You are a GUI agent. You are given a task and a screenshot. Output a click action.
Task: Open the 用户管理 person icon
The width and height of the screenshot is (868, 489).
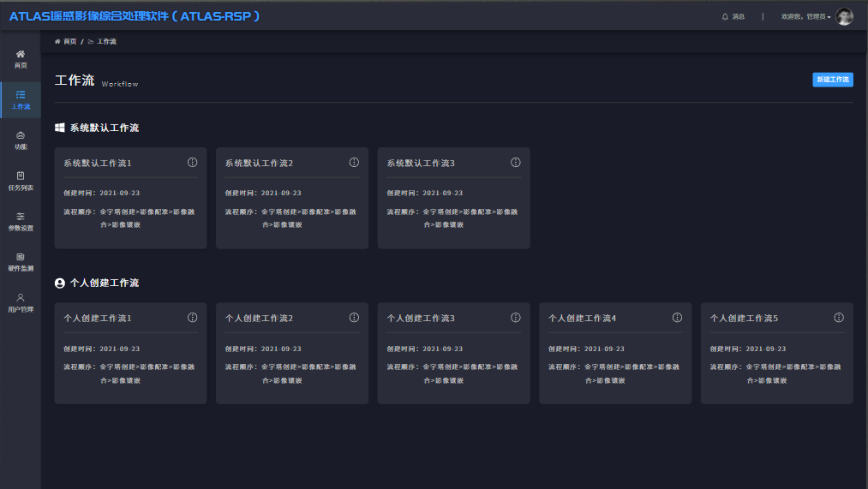[21, 297]
